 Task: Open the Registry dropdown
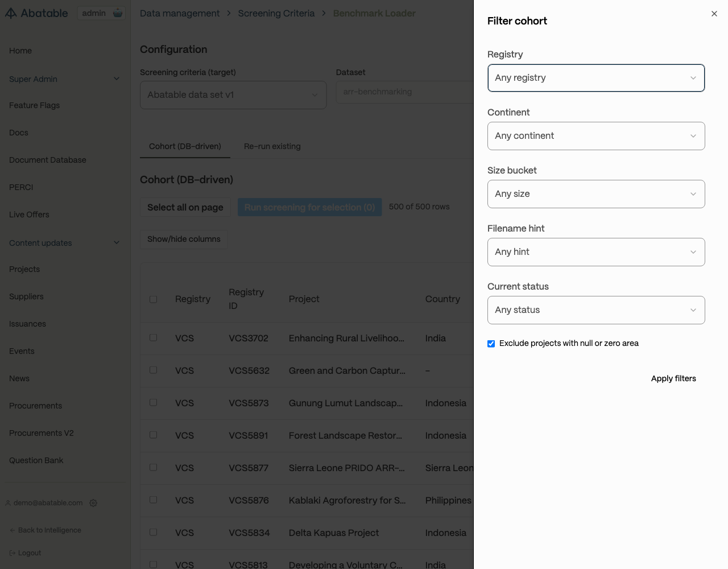(596, 78)
